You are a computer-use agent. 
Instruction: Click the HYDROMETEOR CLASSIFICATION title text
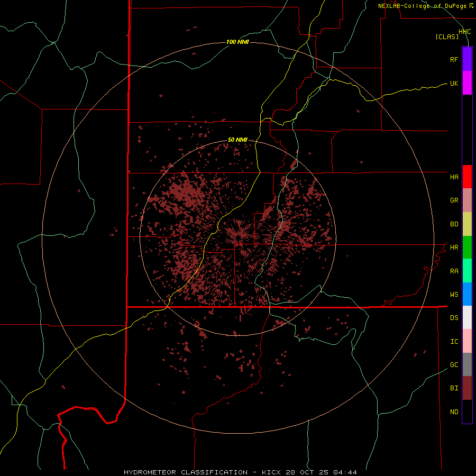coord(186,472)
